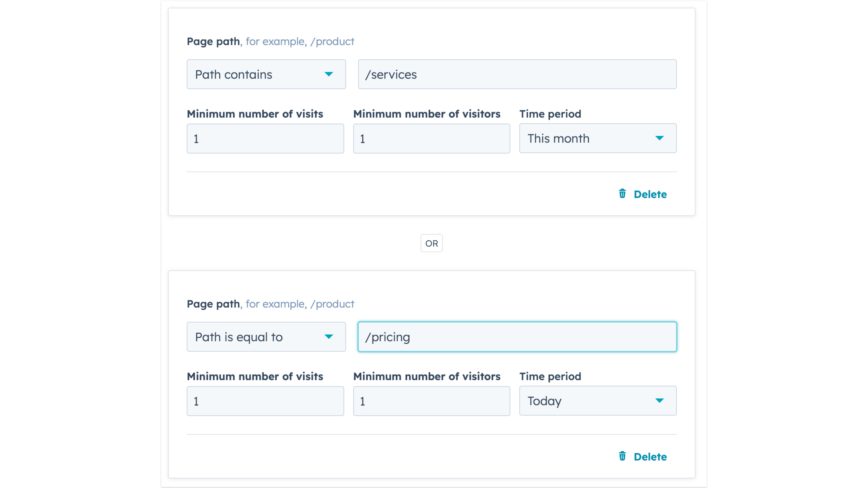Screen dimensions: 868x488
Task: Click the chevron on Path is equal to selector
Action: click(329, 336)
